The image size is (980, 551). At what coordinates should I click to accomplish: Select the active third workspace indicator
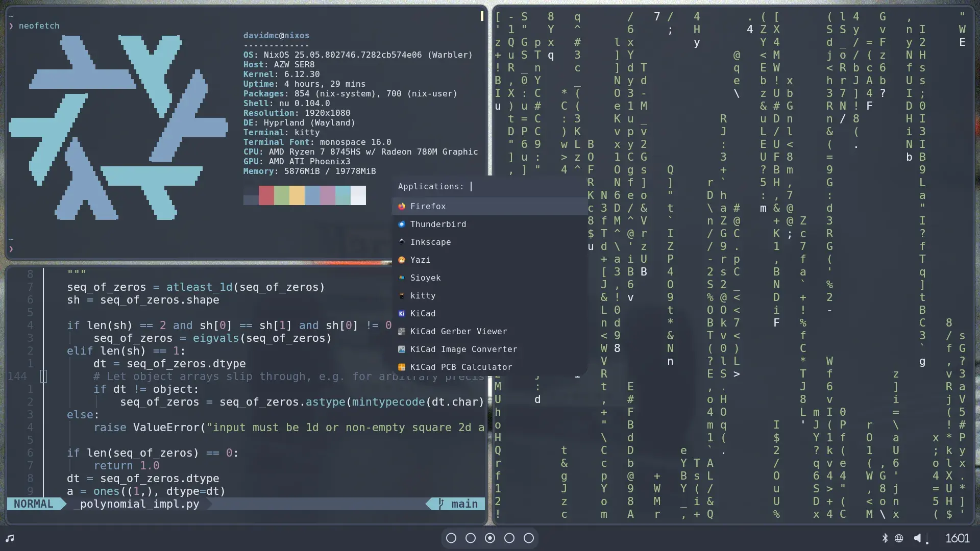490,538
